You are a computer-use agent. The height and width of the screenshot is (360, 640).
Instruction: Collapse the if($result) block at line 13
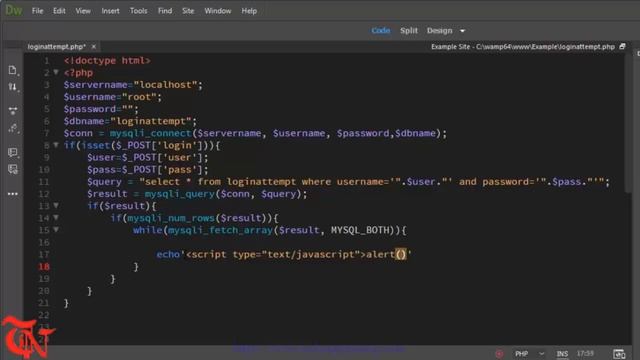(56, 205)
